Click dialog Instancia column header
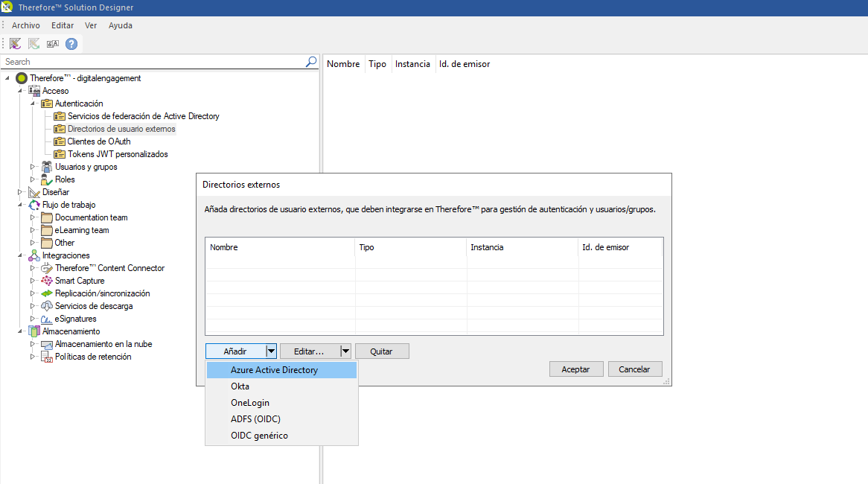The image size is (868, 484). coord(523,247)
